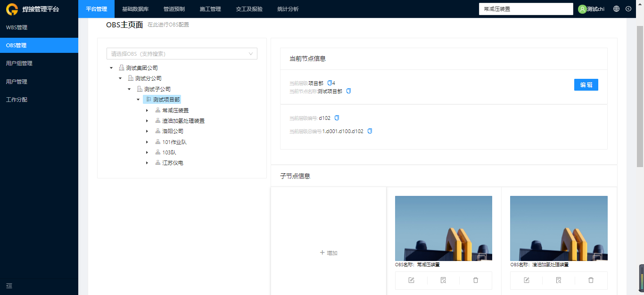This screenshot has width=644, height=295.
Task: Click the logout icon in top bar
Action: [628, 9]
